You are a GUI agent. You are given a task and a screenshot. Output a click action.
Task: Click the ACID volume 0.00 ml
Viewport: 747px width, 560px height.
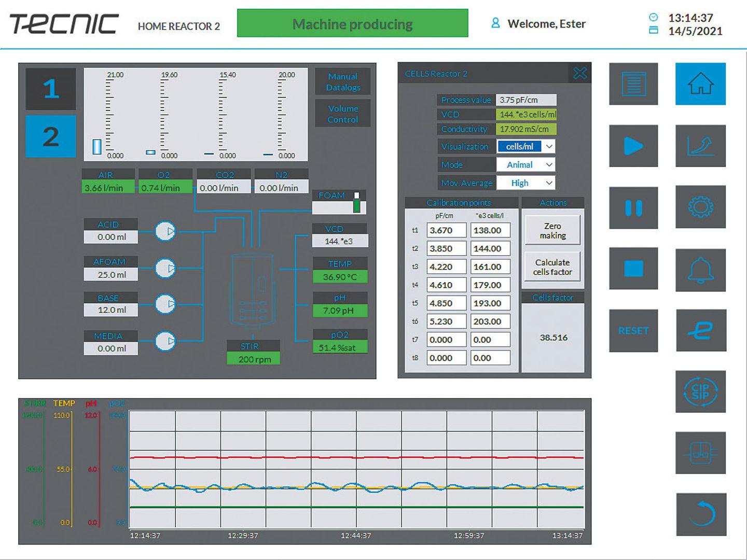click(x=111, y=237)
